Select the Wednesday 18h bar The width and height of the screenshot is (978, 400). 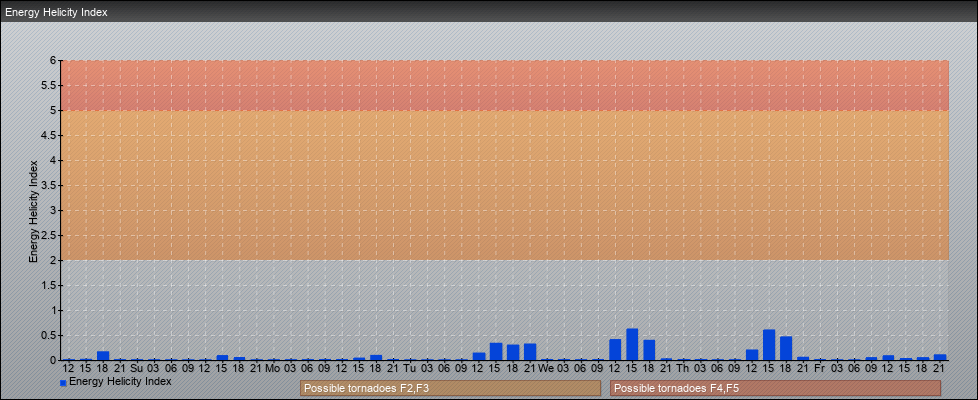tap(649, 350)
